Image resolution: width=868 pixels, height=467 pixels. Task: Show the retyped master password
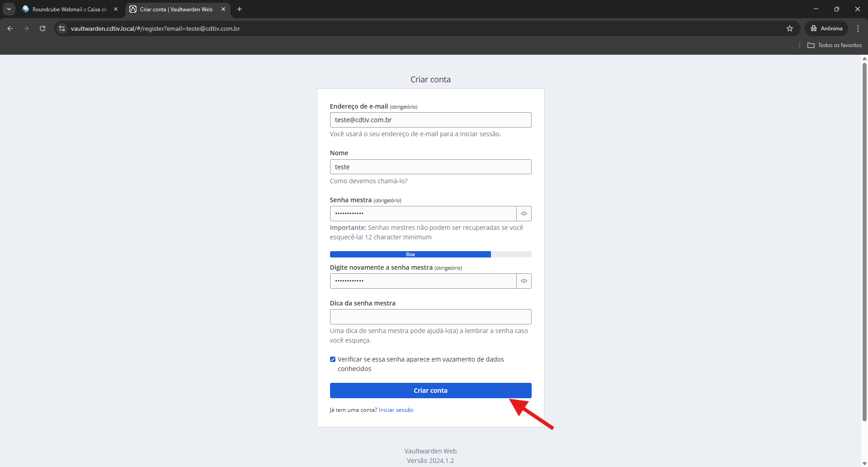(x=524, y=281)
